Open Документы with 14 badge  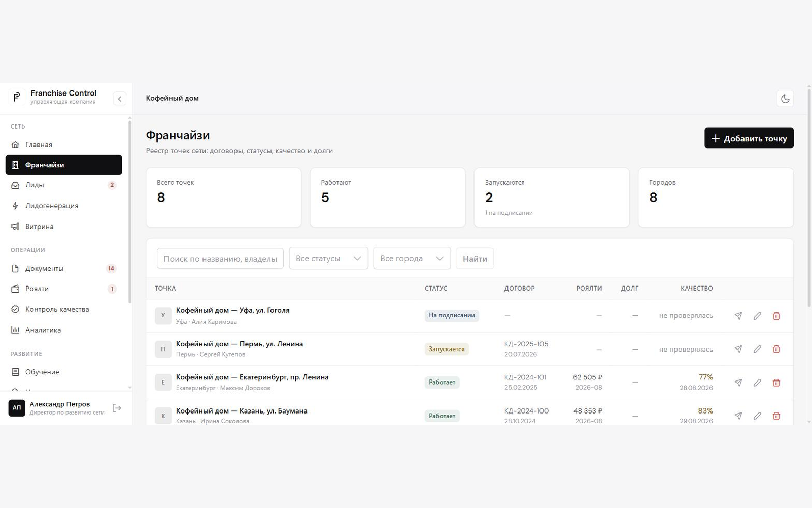point(64,268)
